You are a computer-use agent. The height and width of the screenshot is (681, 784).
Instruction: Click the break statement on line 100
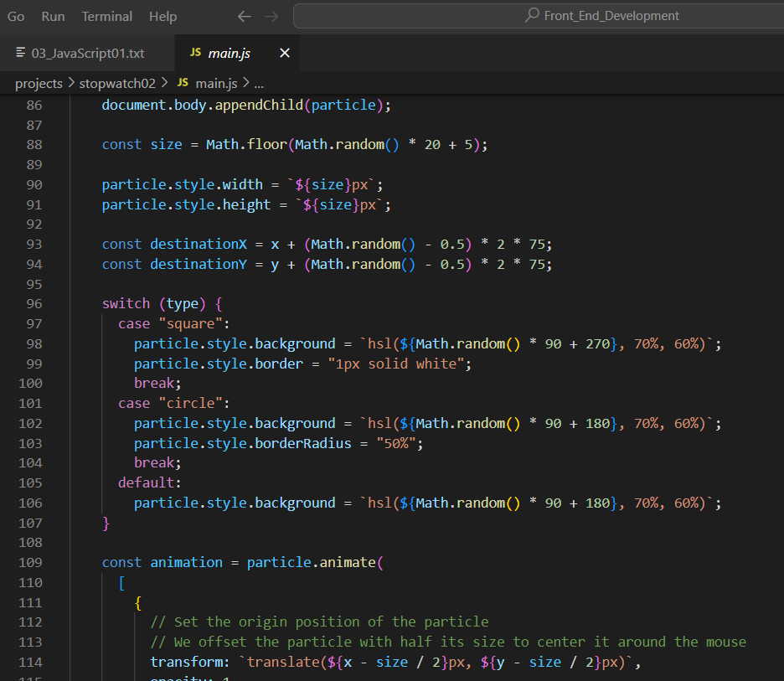pos(154,383)
